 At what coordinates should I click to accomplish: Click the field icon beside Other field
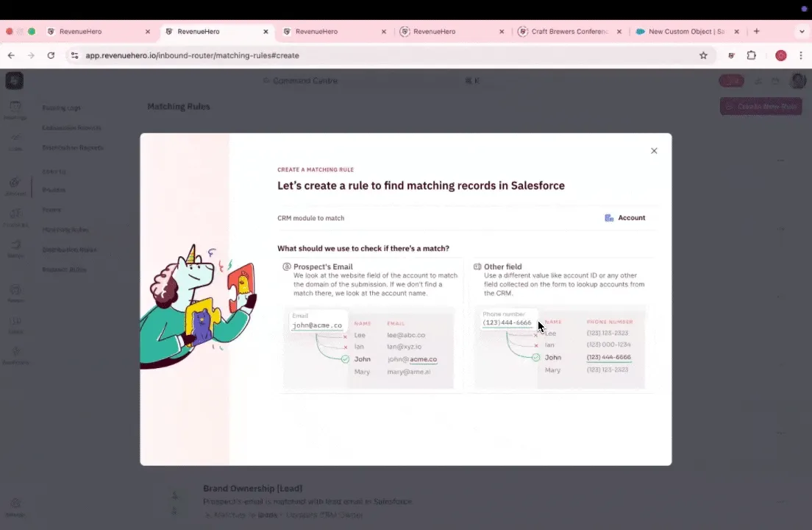477,266
